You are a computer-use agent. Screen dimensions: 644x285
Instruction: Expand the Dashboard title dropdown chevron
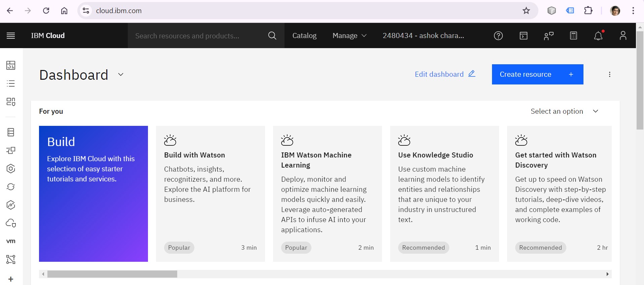pyautogui.click(x=121, y=75)
